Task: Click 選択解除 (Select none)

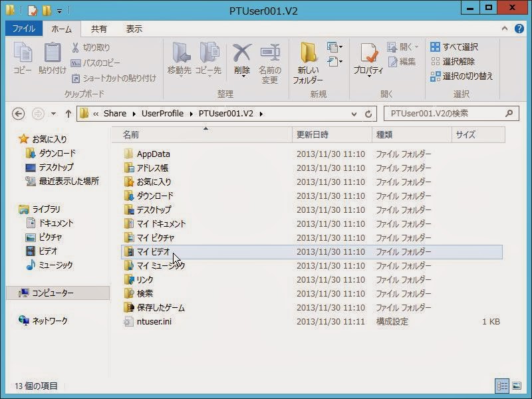Action: click(452, 61)
